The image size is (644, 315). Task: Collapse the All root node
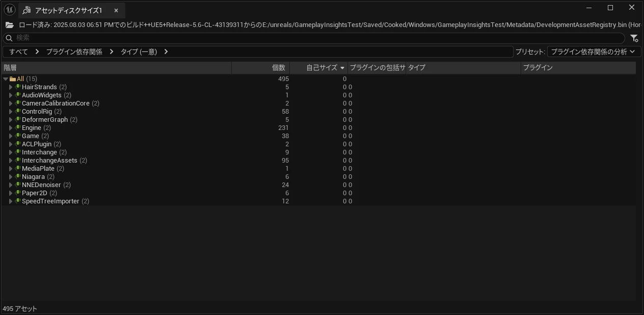6,79
